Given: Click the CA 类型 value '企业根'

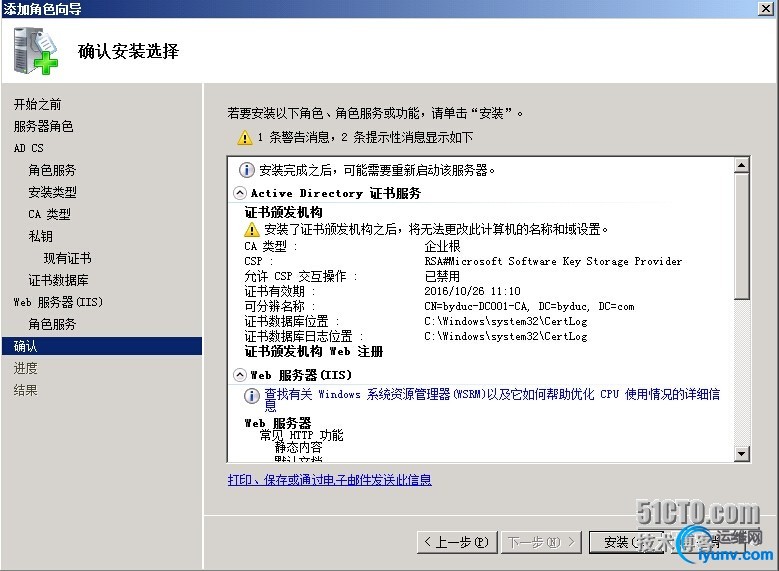Looking at the screenshot, I should point(442,246).
